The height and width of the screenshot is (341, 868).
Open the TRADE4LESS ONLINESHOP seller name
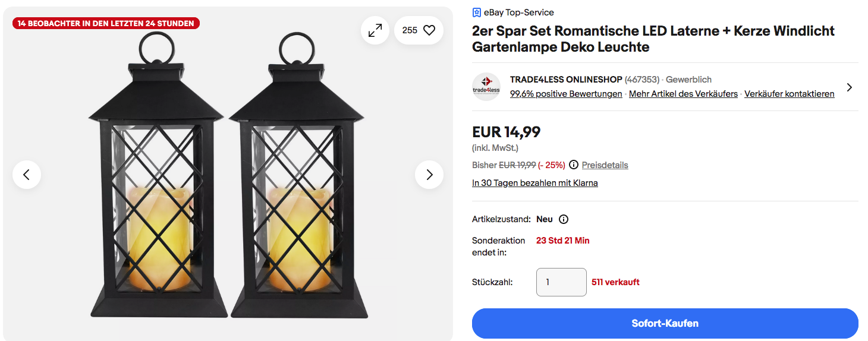point(566,80)
